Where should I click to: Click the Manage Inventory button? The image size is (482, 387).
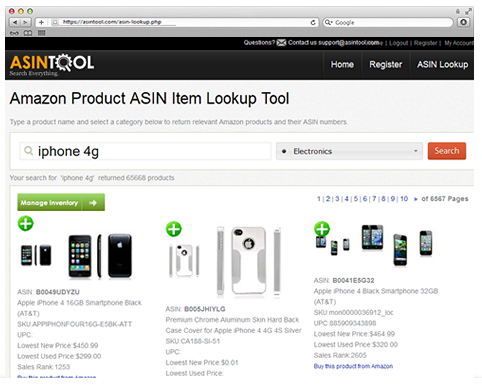[x=61, y=202]
